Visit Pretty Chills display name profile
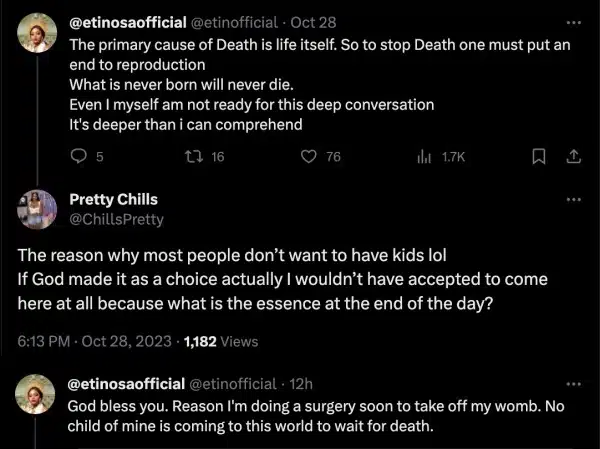The width and height of the screenshot is (600, 449). point(113,199)
